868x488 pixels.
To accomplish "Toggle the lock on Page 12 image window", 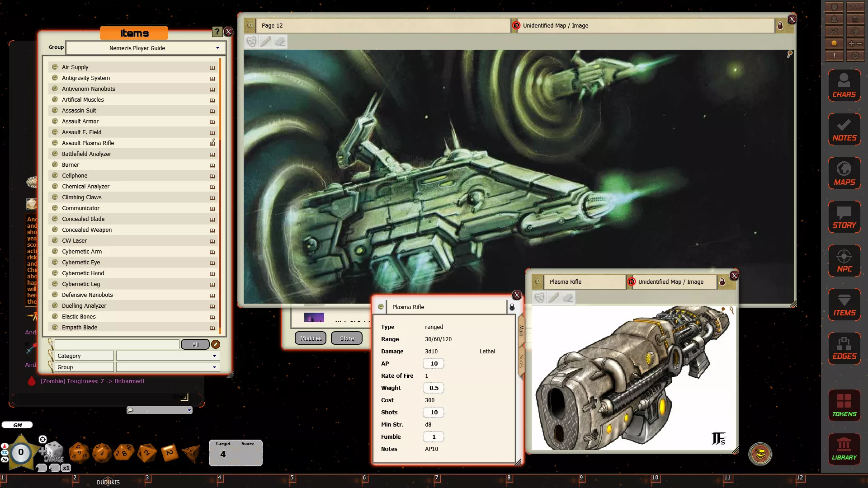I will point(780,26).
